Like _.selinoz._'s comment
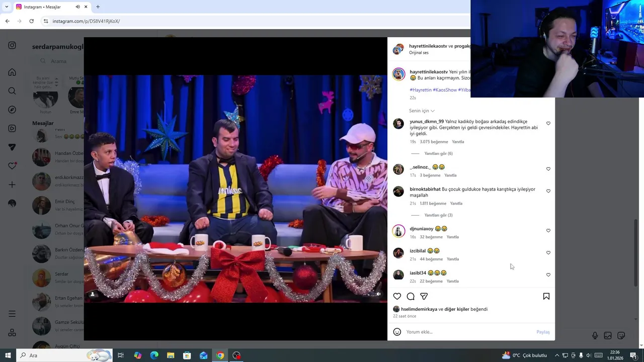This screenshot has height=362, width=644. 548,169
